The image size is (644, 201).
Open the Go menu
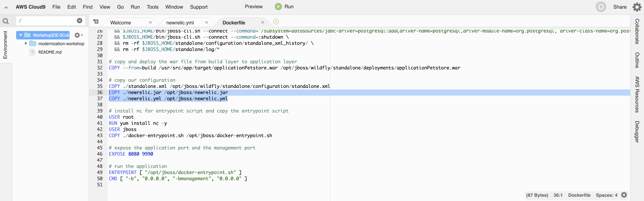tap(120, 7)
